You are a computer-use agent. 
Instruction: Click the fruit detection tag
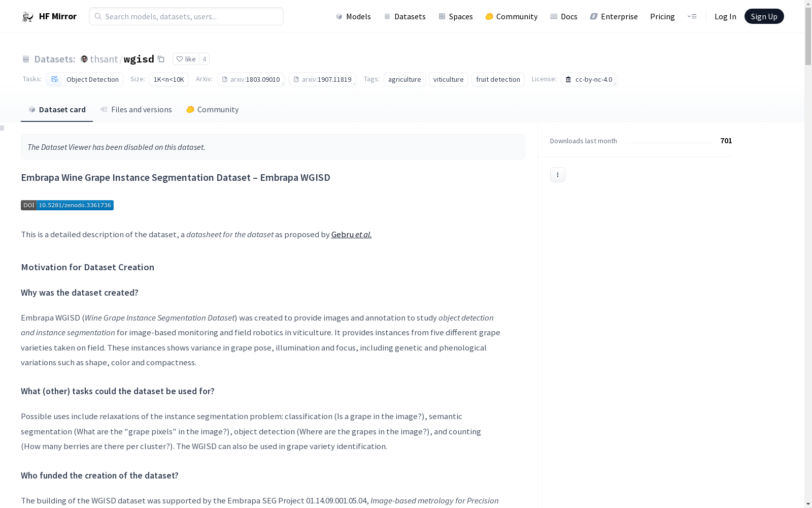click(x=498, y=79)
